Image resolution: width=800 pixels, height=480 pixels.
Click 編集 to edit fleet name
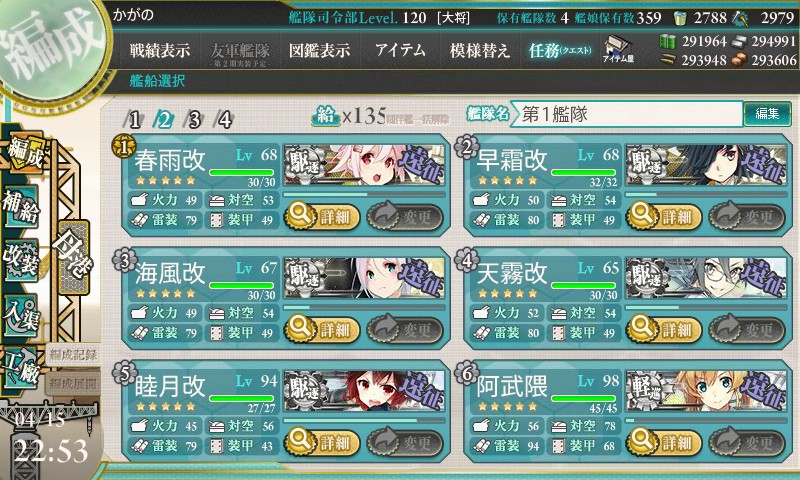point(767,113)
